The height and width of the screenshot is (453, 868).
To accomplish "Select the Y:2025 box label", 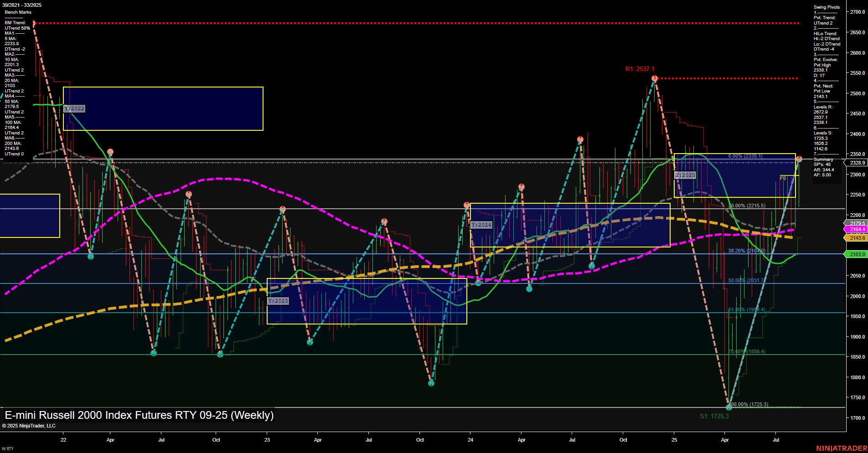I will (x=685, y=175).
